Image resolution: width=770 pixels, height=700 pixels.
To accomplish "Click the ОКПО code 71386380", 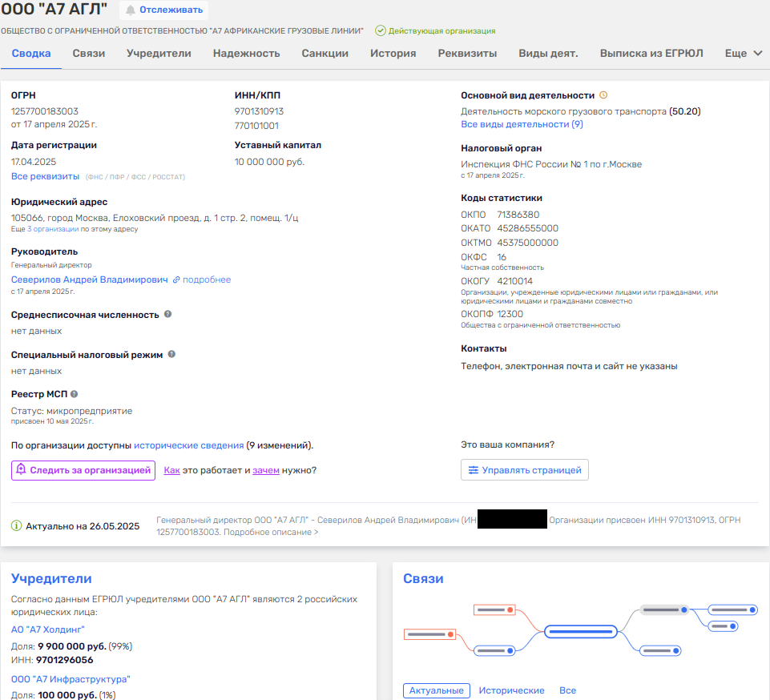I will [518, 215].
